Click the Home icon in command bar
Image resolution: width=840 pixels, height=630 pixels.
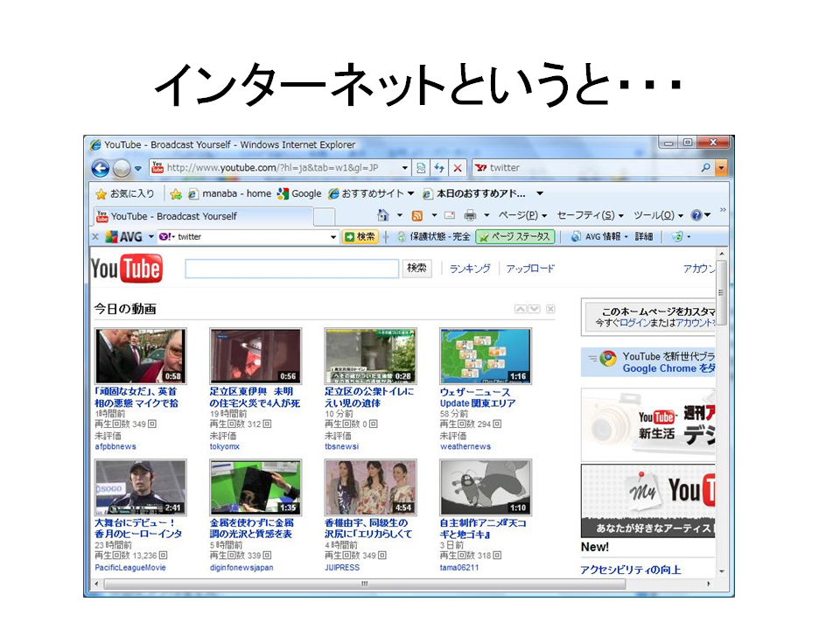(383, 215)
